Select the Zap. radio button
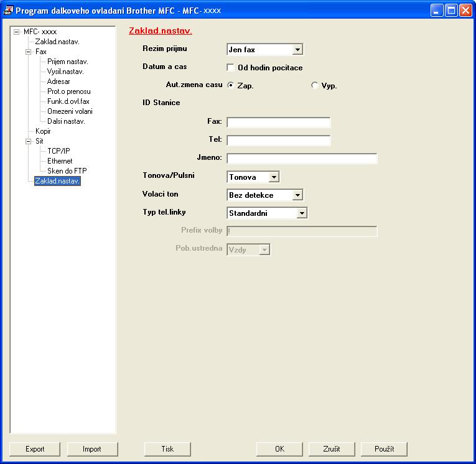The height and width of the screenshot is (464, 476). click(231, 85)
